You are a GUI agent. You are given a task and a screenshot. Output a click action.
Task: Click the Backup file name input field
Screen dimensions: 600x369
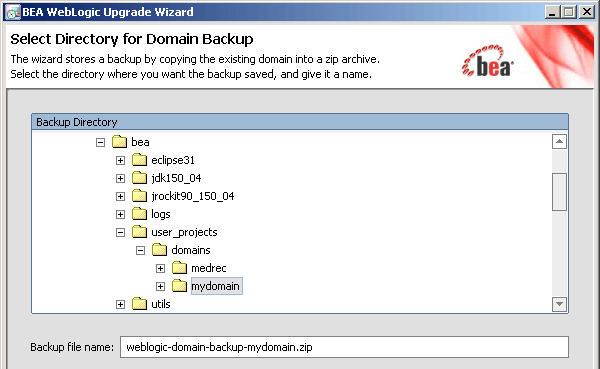344,347
